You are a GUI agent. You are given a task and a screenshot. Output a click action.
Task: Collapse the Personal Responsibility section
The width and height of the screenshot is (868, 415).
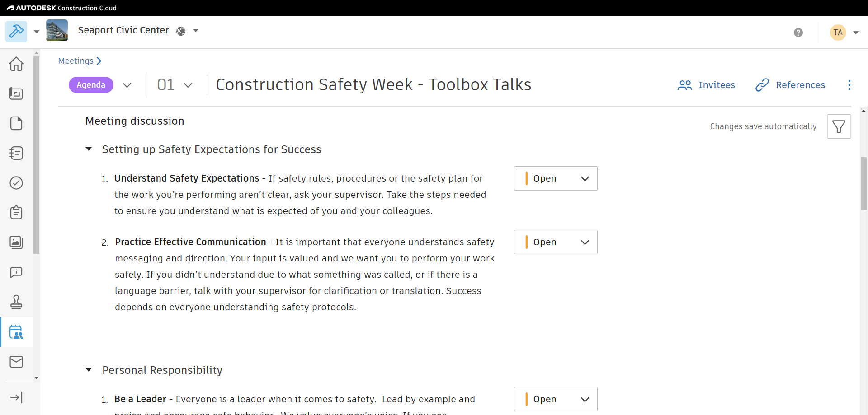pos(89,370)
